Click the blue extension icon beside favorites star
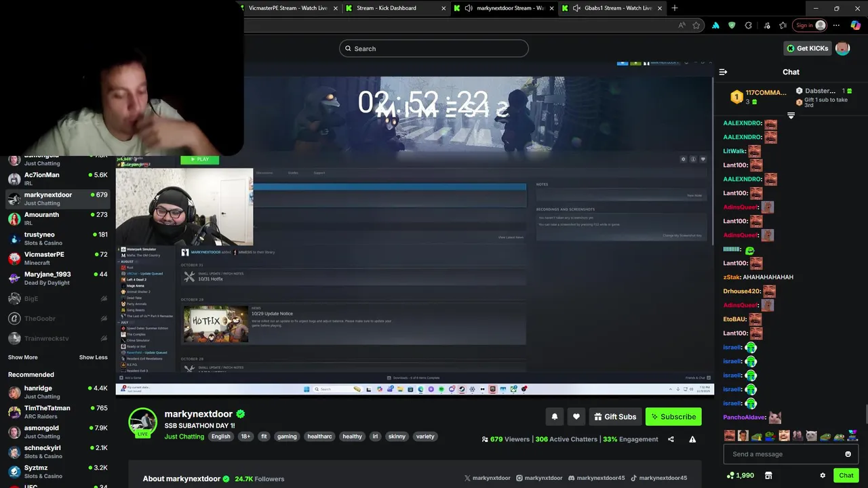The image size is (868, 488). click(715, 25)
